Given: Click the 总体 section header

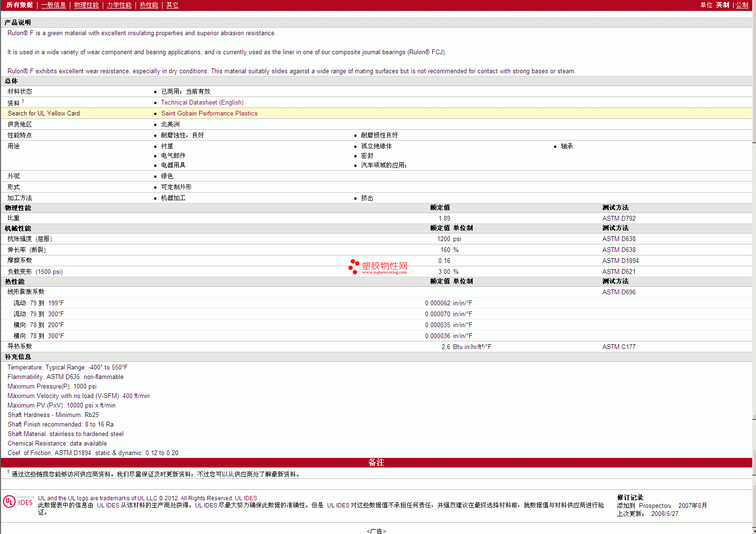Looking at the screenshot, I should (11, 81).
